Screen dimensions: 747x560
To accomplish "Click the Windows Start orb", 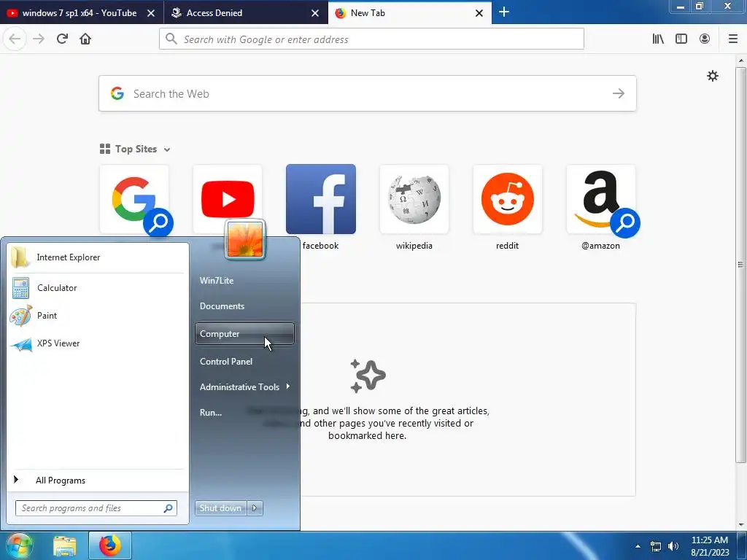I will tap(19, 545).
